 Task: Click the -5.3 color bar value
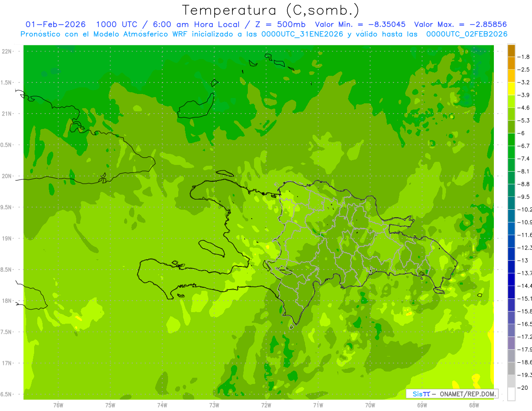524,120
